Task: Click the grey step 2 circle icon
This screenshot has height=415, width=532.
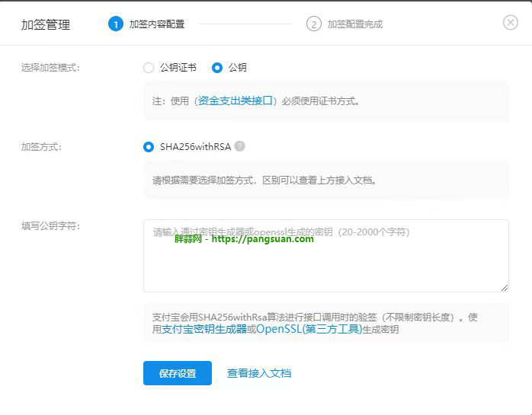Action: coord(314,24)
